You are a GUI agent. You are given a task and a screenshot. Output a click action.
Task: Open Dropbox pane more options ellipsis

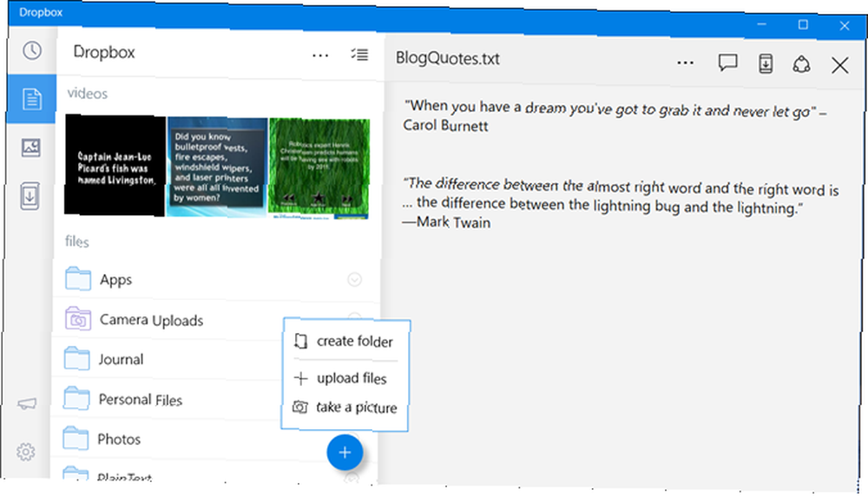click(x=320, y=55)
